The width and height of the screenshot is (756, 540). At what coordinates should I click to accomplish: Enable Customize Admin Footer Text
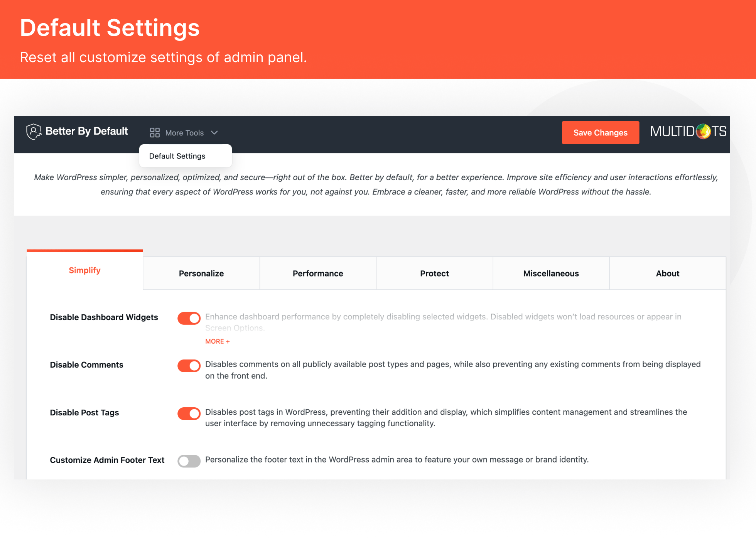coord(189,461)
